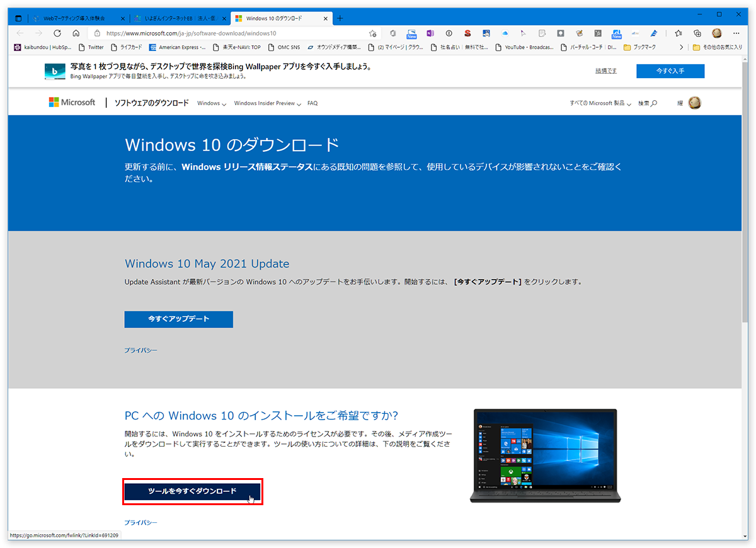Click the Microsoft logo
Image resolution: width=756 pixels, height=548 pixels.
tap(72, 103)
